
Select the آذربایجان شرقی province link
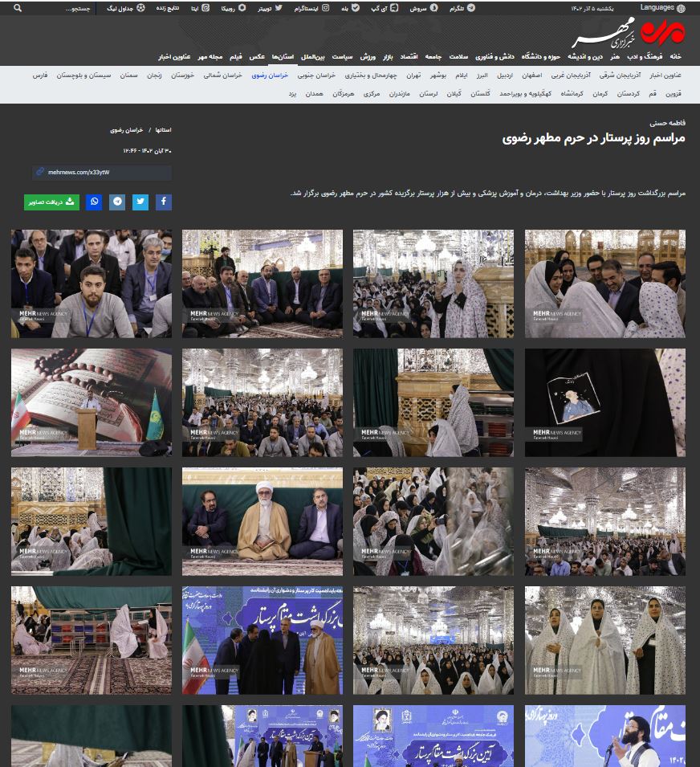[620, 75]
